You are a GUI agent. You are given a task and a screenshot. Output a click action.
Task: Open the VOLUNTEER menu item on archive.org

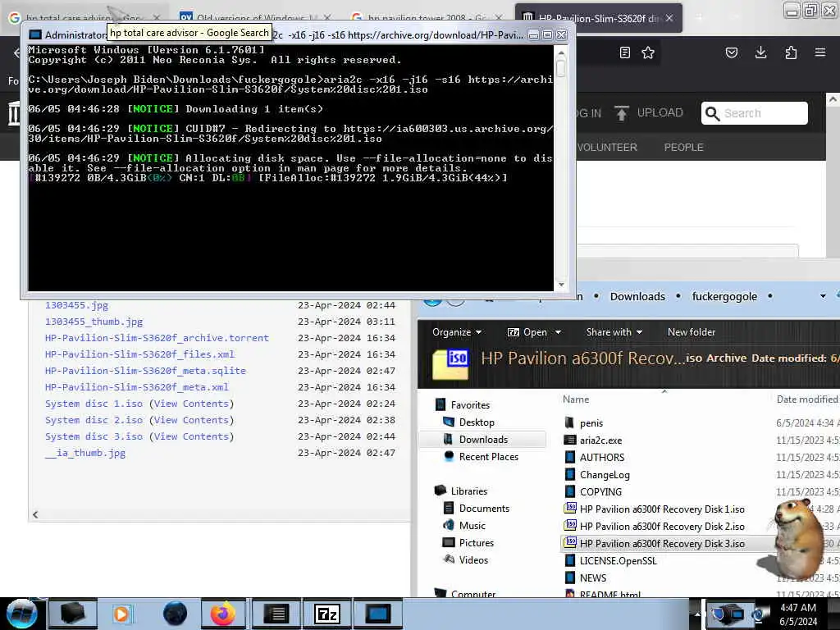tap(607, 148)
